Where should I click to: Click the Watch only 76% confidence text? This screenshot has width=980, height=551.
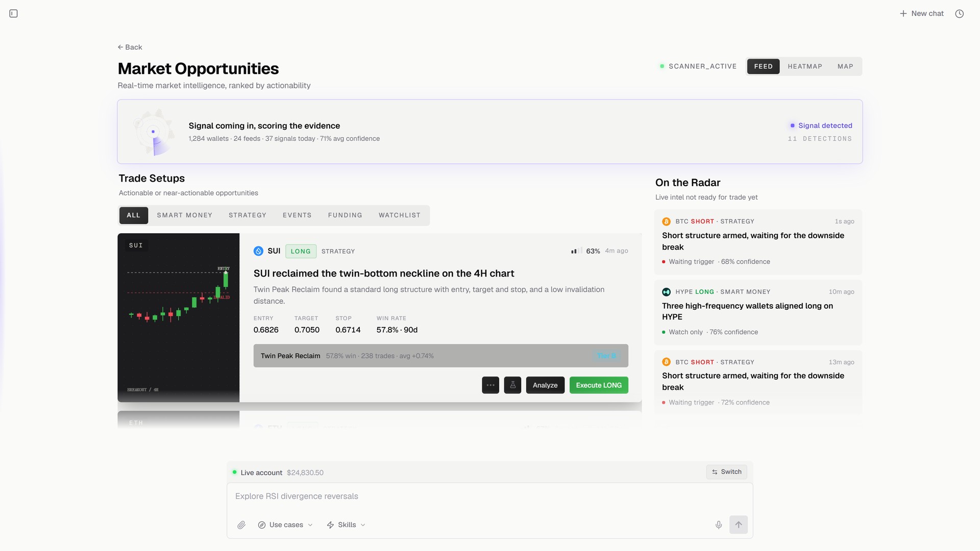(709, 332)
